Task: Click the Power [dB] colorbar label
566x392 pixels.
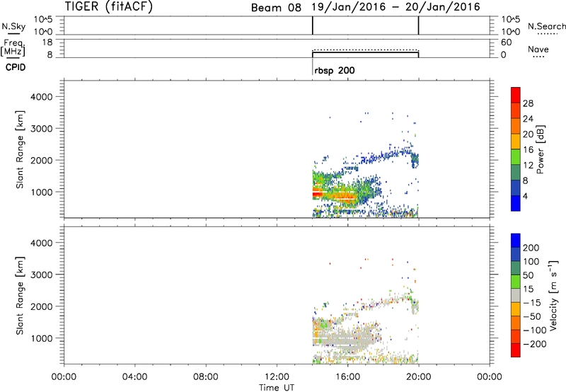Action: 541,149
